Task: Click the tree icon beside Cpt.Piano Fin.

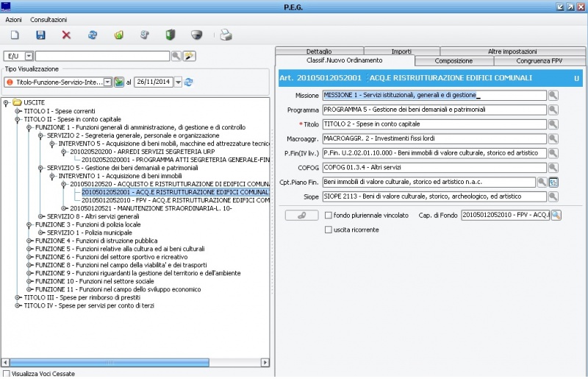Action: coord(553,182)
